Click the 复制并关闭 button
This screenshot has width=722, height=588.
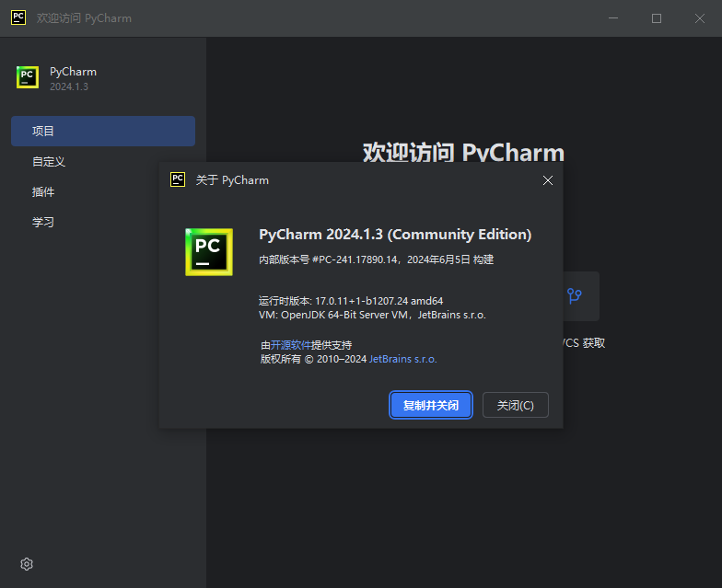[x=431, y=405]
